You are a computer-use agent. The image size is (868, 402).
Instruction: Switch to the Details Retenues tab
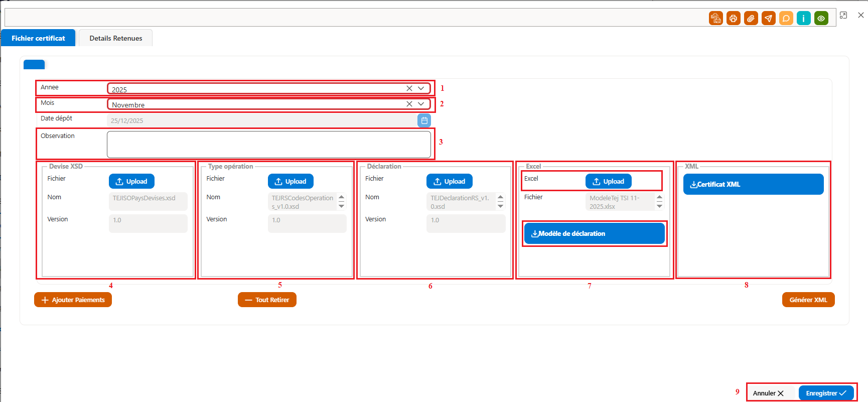tap(116, 38)
